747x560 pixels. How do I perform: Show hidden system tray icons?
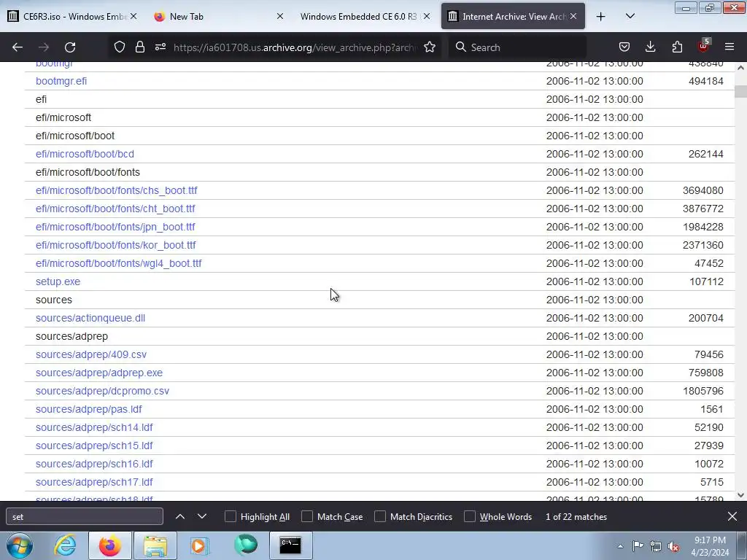coord(620,546)
